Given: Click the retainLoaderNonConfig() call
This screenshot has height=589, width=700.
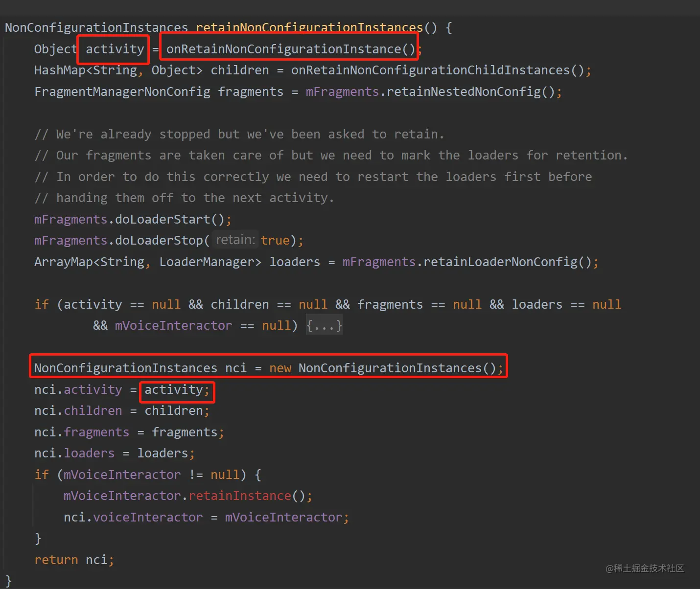Looking at the screenshot, I should (508, 262).
